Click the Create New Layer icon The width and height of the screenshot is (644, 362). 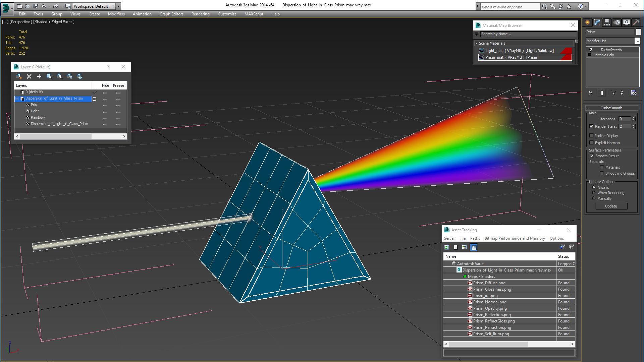coord(19,76)
